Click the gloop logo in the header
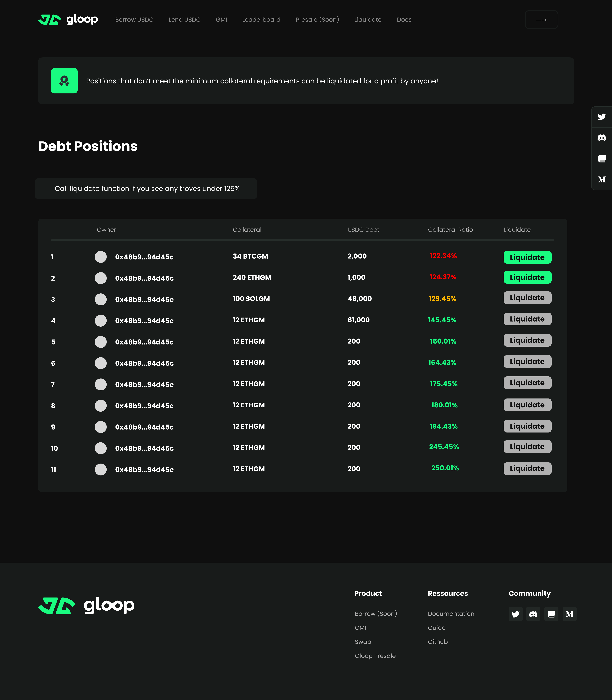612x700 pixels. tap(68, 19)
